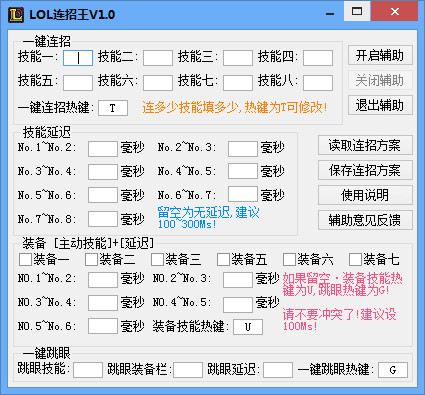Save scheme with 保存连招方案 button
The image size is (425, 395).
(x=365, y=170)
